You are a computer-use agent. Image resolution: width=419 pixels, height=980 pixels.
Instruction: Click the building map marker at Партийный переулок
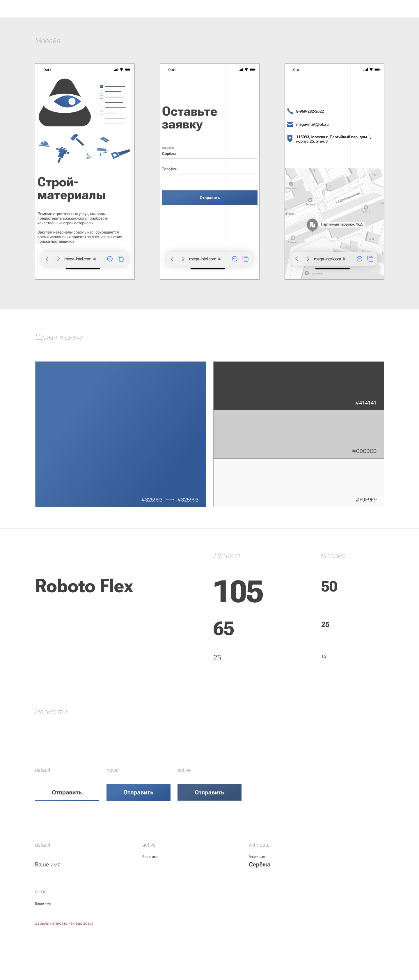coord(312,225)
